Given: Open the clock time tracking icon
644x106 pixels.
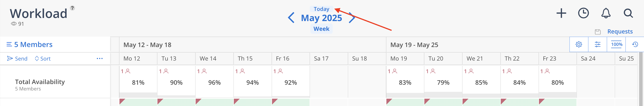Looking at the screenshot, I should coord(583,13).
